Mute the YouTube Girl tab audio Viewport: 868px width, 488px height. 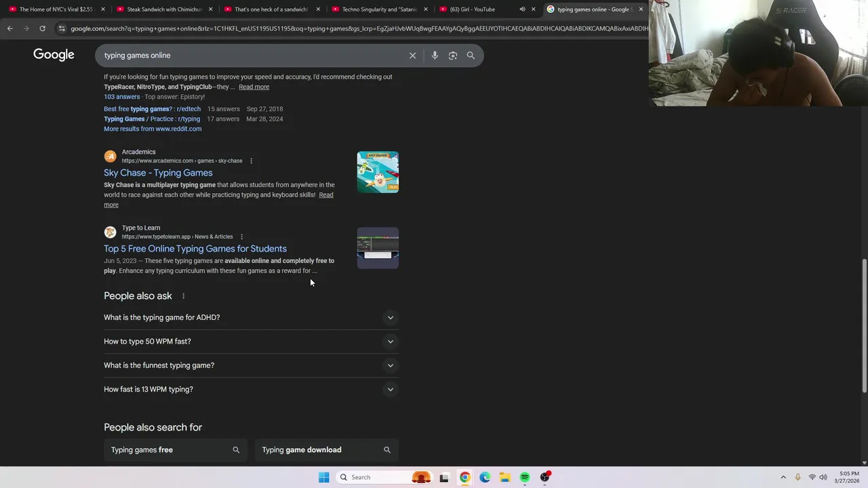[522, 9]
